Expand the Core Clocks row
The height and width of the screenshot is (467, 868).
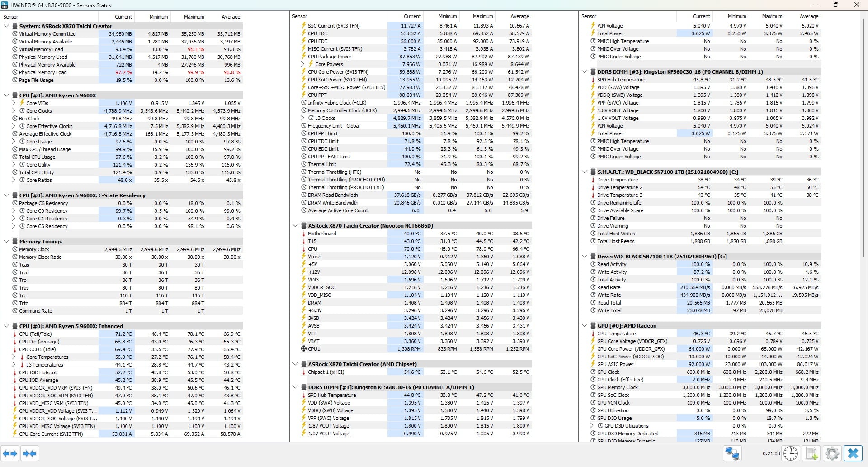(x=14, y=111)
